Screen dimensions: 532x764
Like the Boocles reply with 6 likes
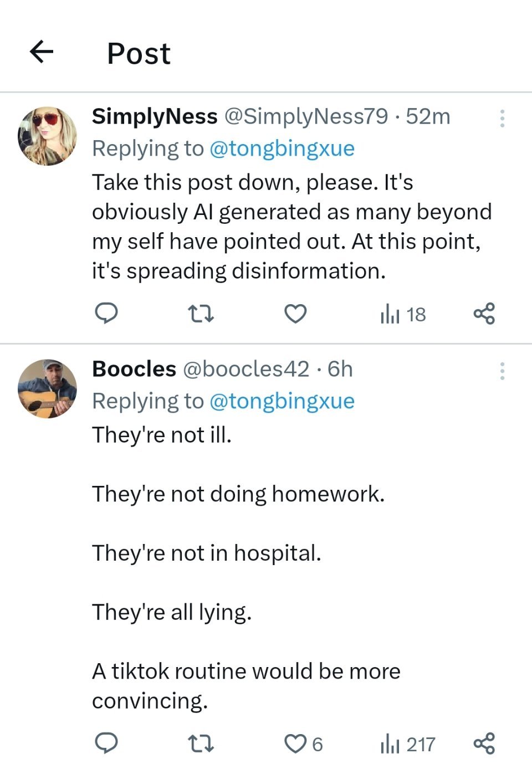(x=303, y=744)
